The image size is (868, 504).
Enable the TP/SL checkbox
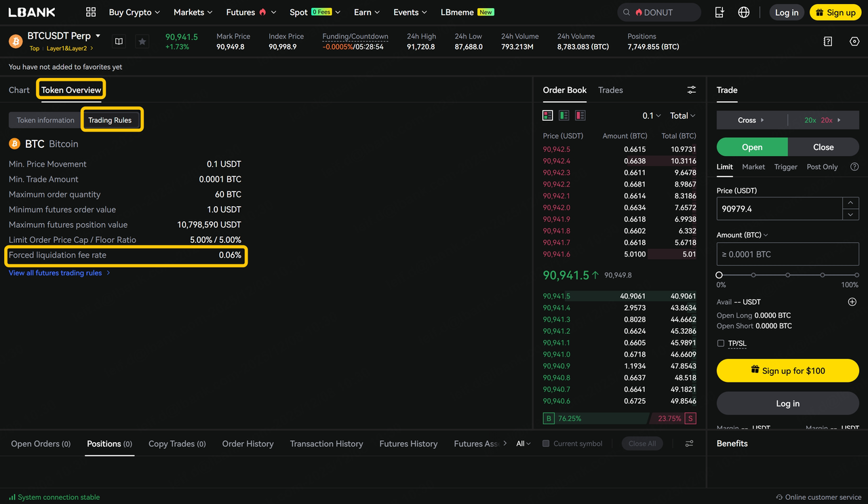pyautogui.click(x=721, y=343)
